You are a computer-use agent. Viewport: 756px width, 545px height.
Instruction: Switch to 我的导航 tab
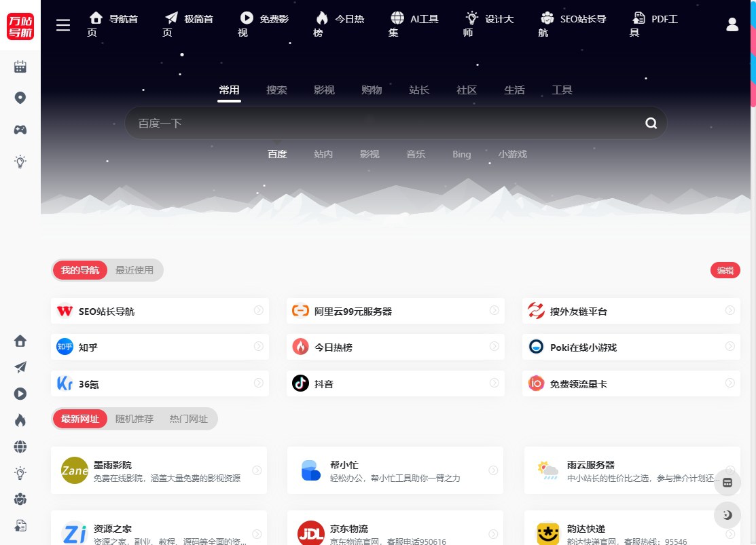(80, 270)
